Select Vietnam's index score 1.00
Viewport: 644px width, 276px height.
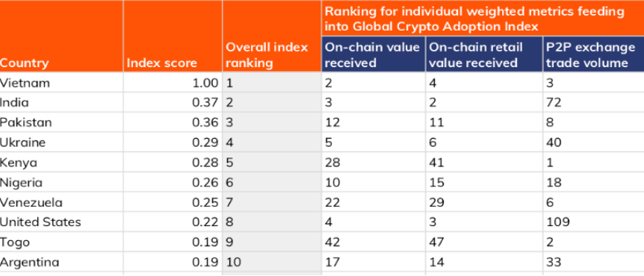(x=173, y=83)
